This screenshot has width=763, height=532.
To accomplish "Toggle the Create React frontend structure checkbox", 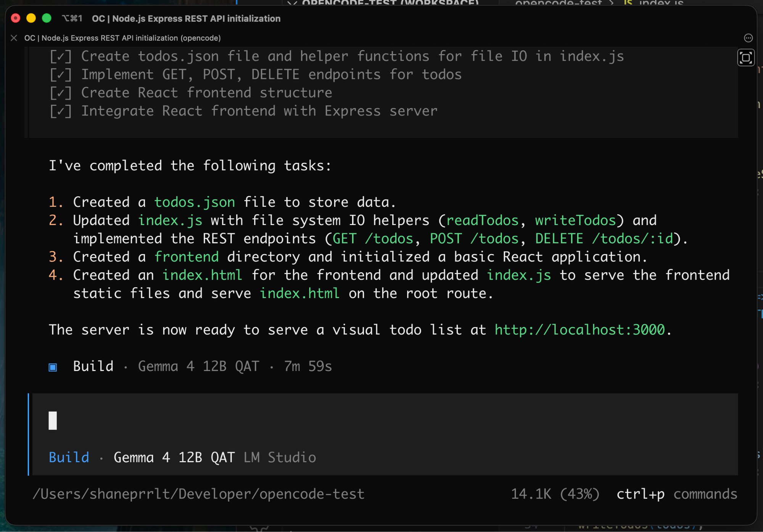I will click(x=61, y=93).
